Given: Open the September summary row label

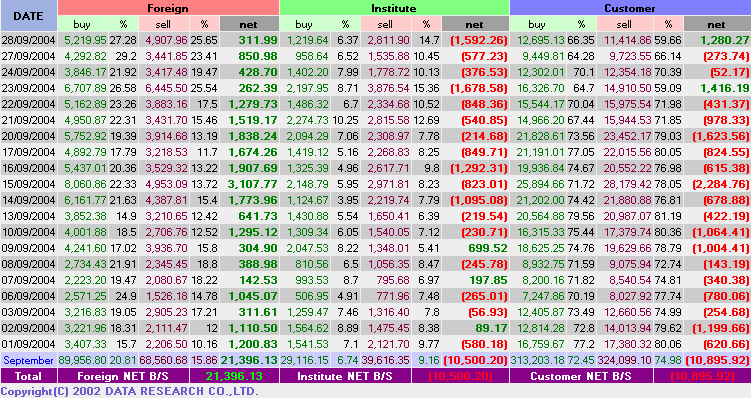Looking at the screenshot, I should click(29, 360).
